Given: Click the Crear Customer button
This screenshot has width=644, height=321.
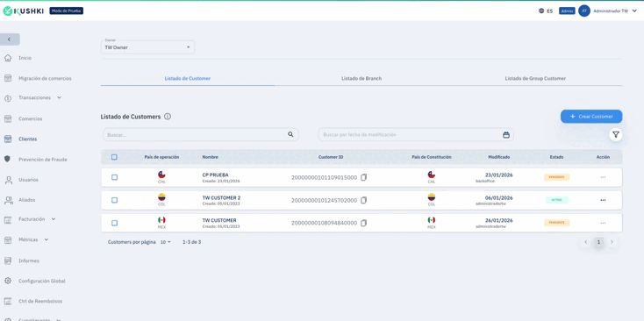Looking at the screenshot, I should coord(591,117).
